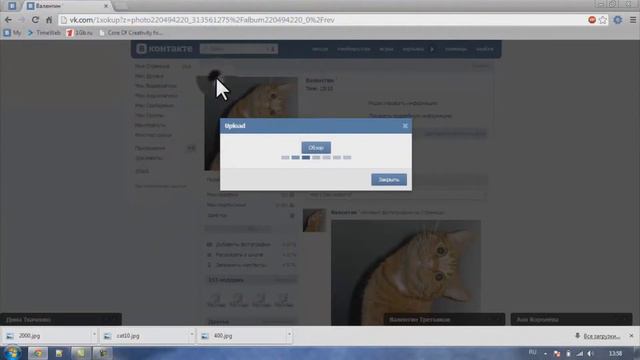Click the upload progress indicator bar
The height and width of the screenshot is (360, 640).
tap(316, 158)
